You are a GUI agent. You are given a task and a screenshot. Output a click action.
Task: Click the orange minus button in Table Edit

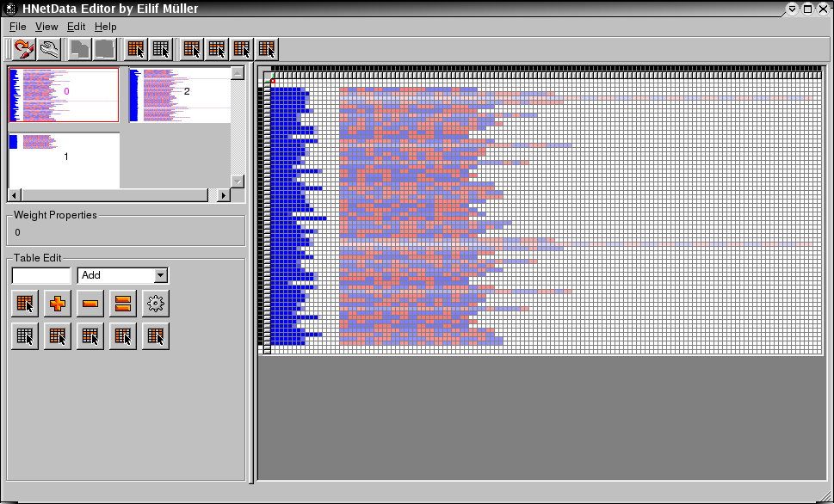[x=90, y=304]
